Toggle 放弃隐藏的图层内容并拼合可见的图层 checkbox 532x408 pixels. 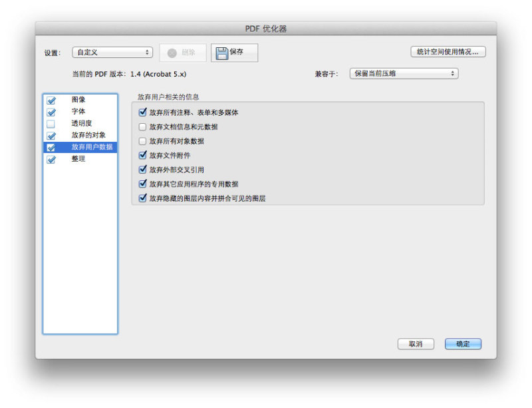pyautogui.click(x=143, y=198)
